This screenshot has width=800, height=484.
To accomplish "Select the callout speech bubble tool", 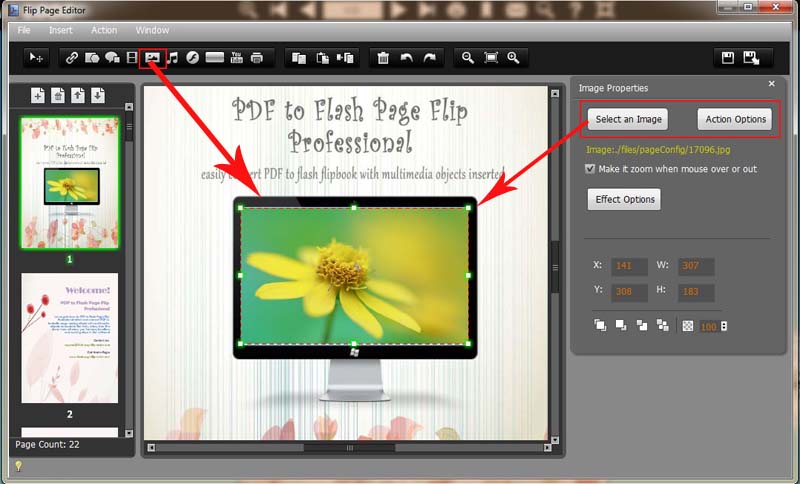I will tap(112, 58).
